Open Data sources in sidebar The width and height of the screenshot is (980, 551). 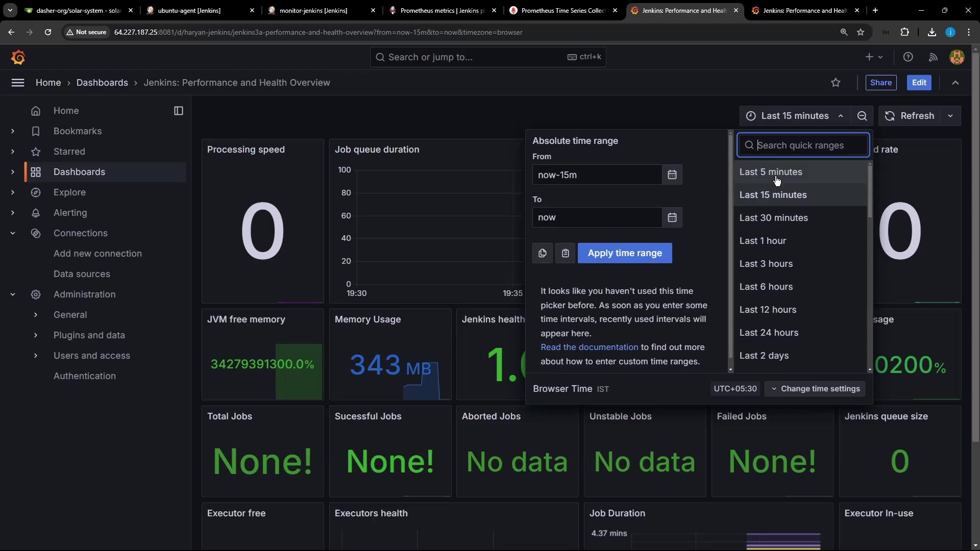(82, 274)
